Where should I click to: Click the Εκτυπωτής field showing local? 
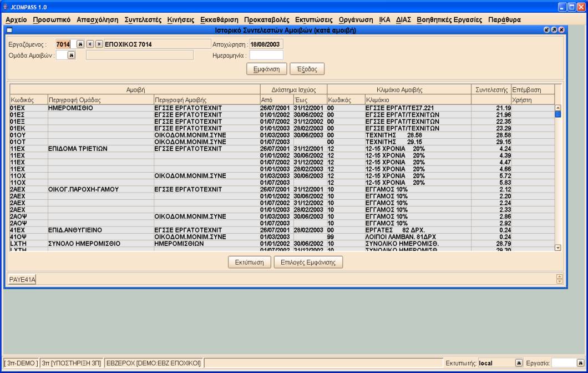pos(496,363)
